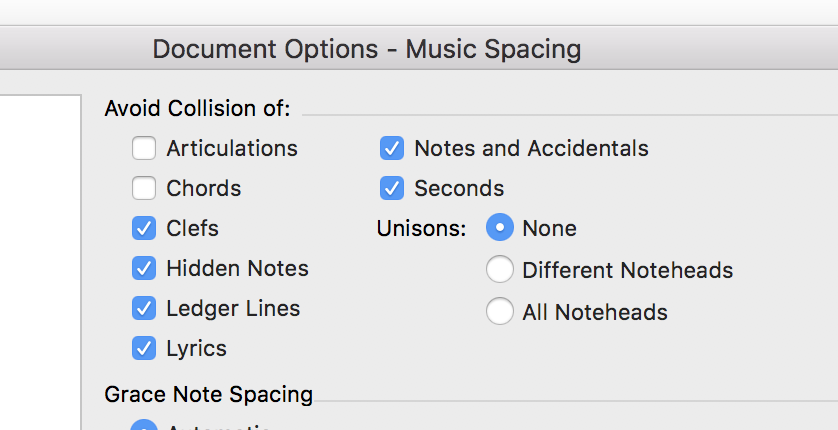
Task: Enable the Articulations checkbox
Action: (144, 148)
